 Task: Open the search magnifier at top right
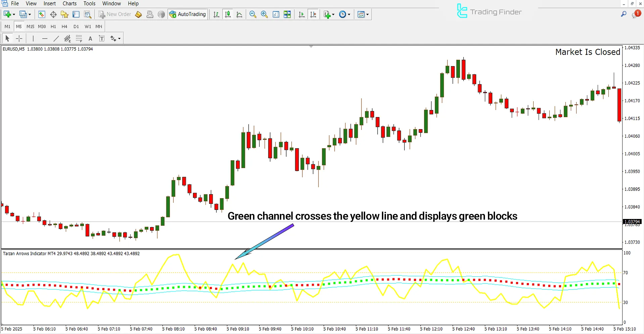click(x=624, y=14)
